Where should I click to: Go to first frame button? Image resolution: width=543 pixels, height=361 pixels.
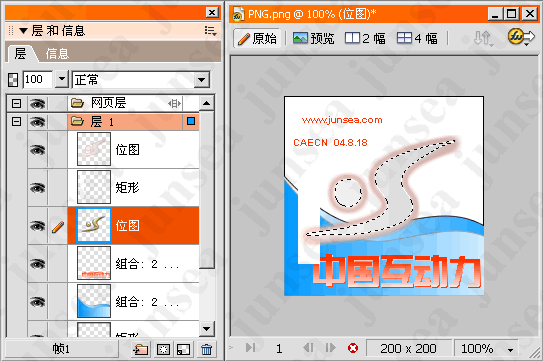(250, 347)
